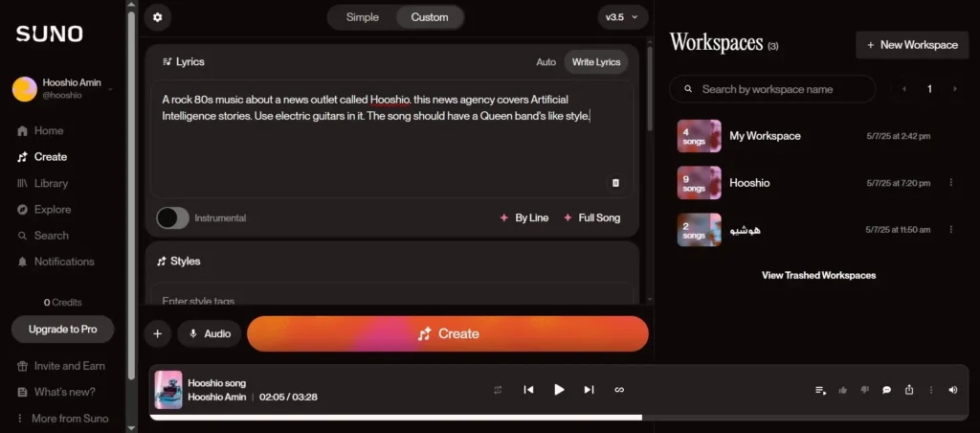
Task: Open the play queue icon
Action: [x=820, y=390]
